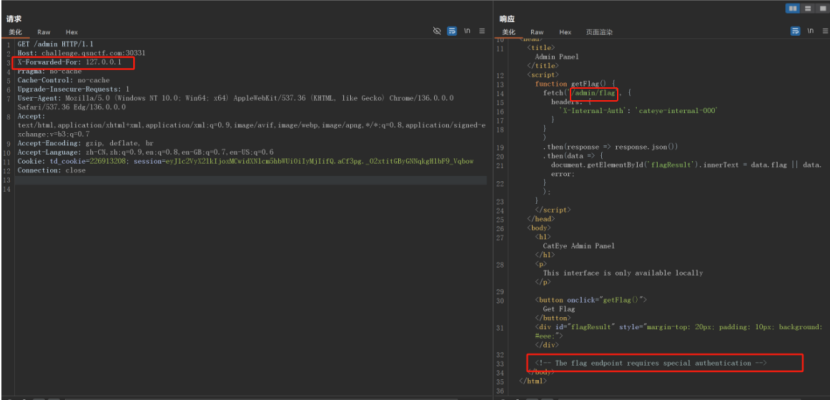
Task: Click the Upgrade-Insecure-Requests: 1 header
Action: (74, 89)
